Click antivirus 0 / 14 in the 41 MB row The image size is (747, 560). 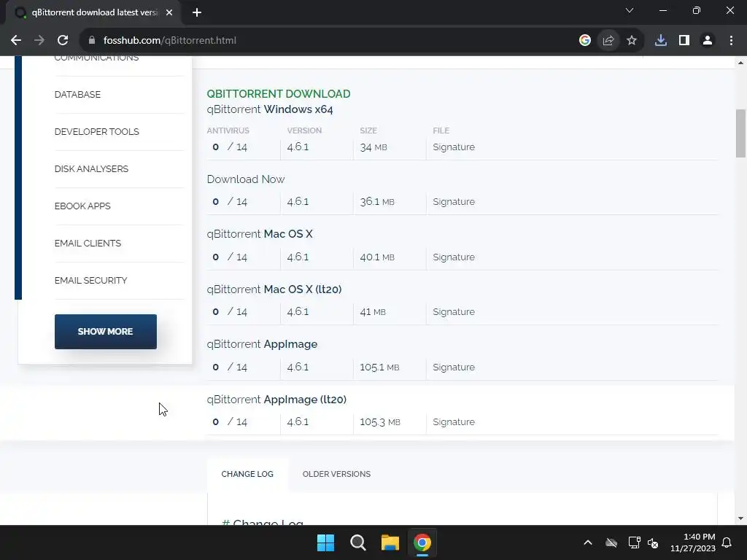coord(230,312)
